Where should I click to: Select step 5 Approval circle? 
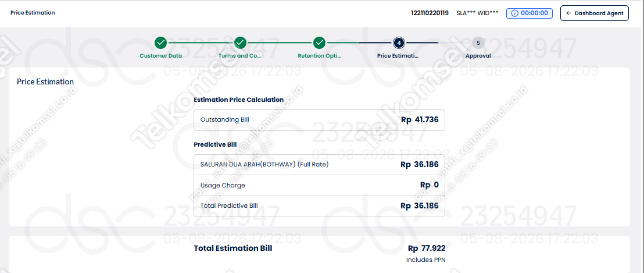478,42
